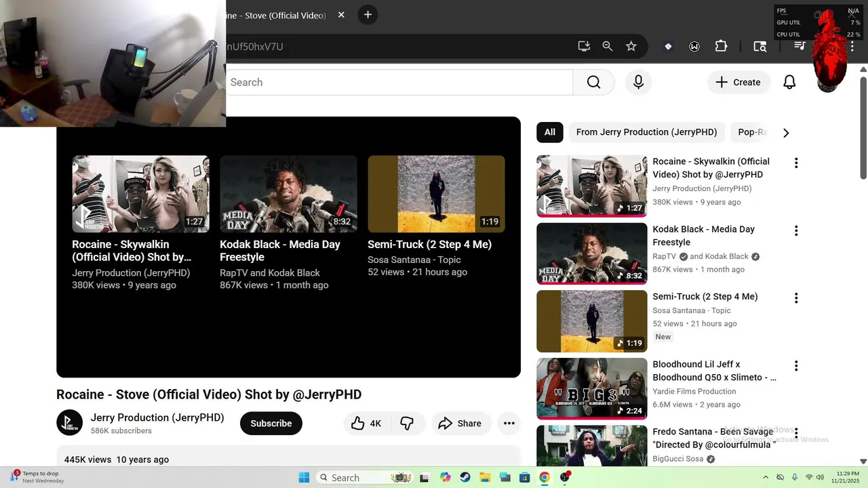Open a new browser tab
The height and width of the screenshot is (488, 868).
(368, 14)
